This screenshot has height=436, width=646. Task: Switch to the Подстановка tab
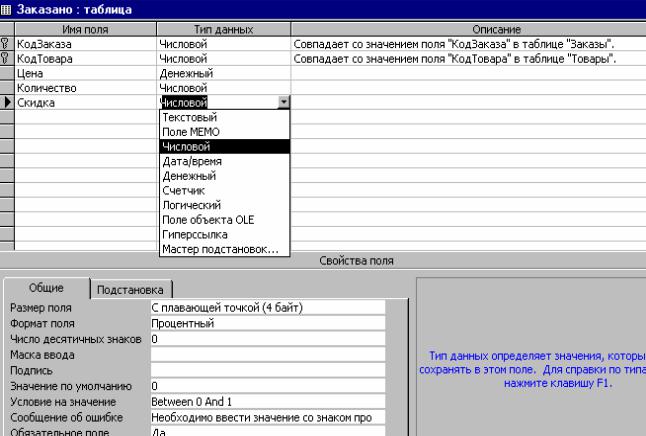tap(130, 290)
